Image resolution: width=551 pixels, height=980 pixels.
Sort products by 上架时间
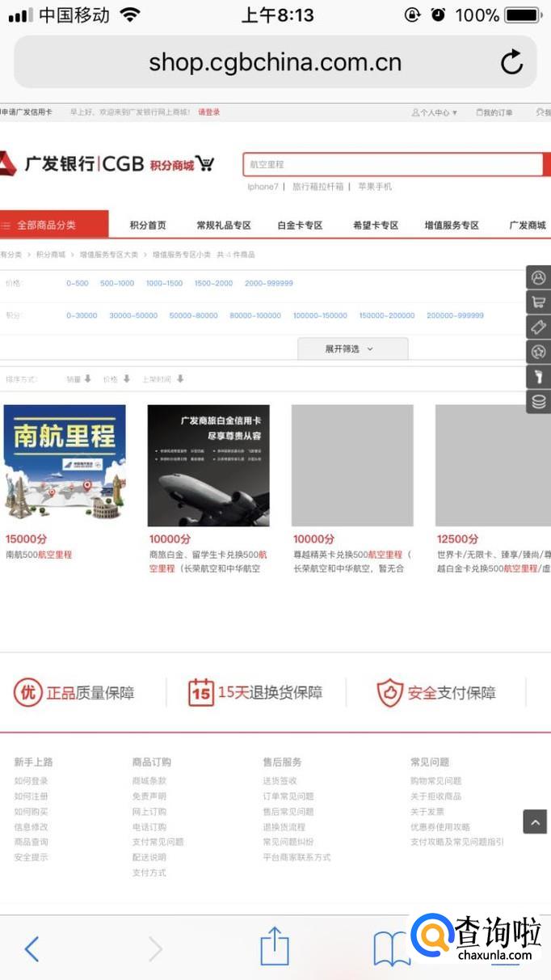(x=162, y=378)
